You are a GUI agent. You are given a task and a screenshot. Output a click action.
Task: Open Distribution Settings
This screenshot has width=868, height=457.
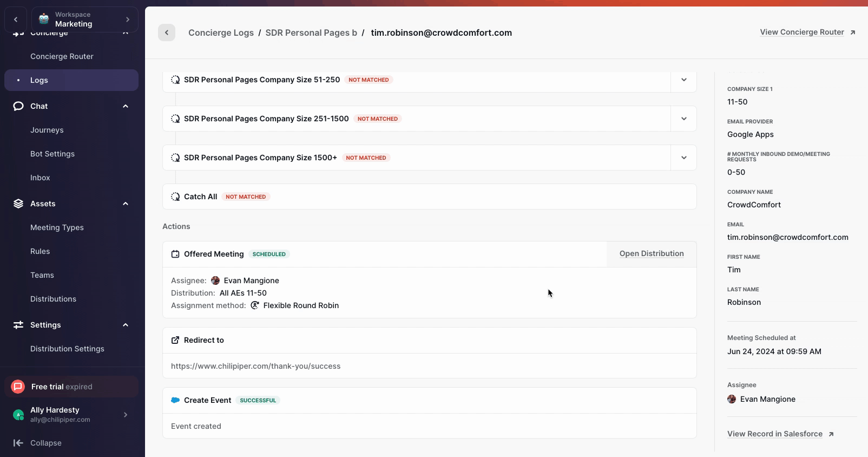(67, 349)
